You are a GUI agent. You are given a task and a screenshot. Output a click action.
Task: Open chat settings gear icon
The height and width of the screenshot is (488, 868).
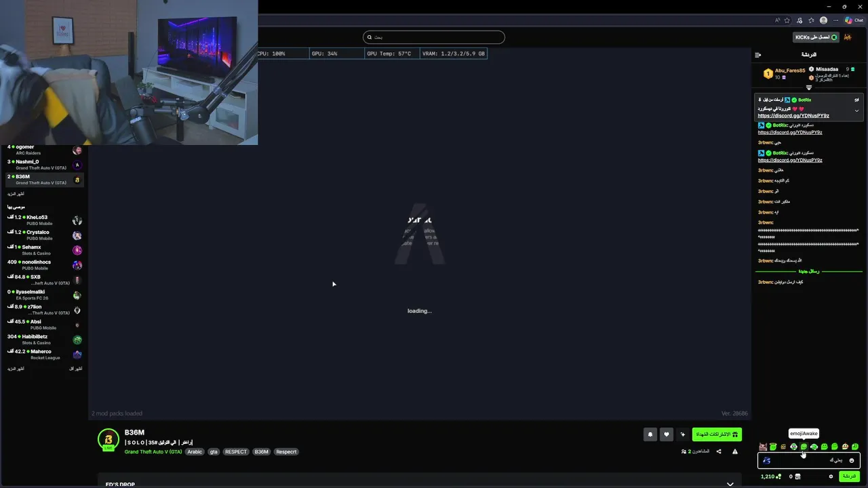(x=831, y=476)
